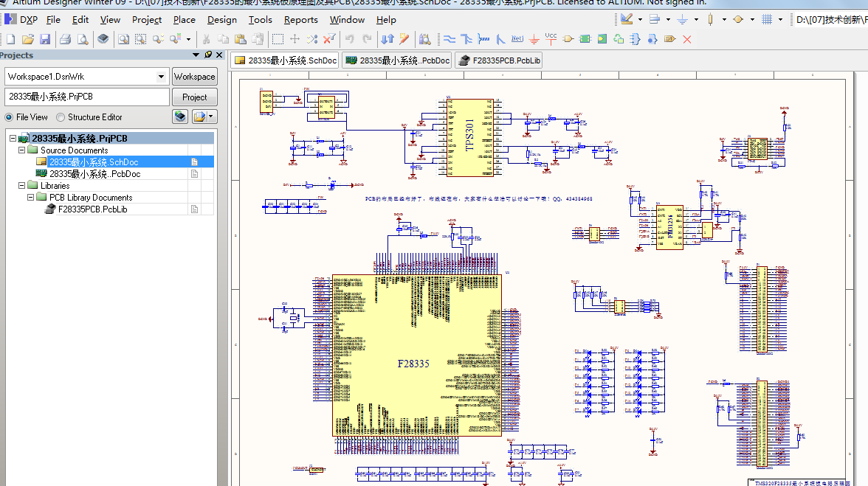Collapse the PCB Library Documents folder
This screenshot has width=868, height=486.
(30, 197)
